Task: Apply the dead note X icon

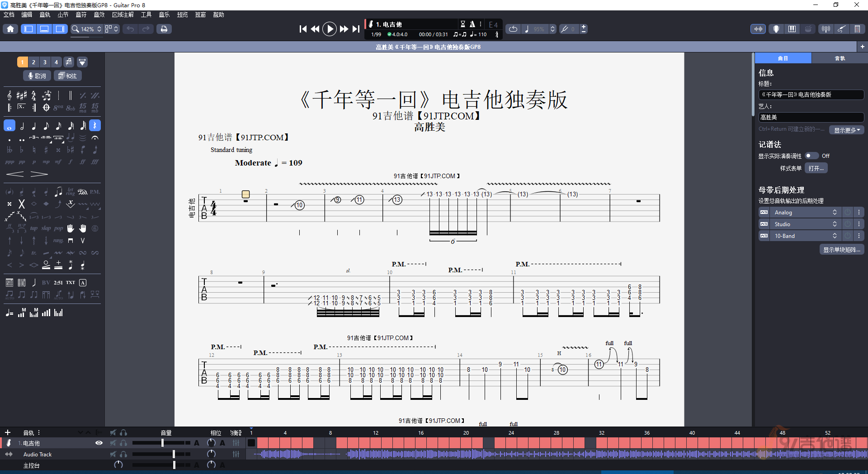Action: 21,204
